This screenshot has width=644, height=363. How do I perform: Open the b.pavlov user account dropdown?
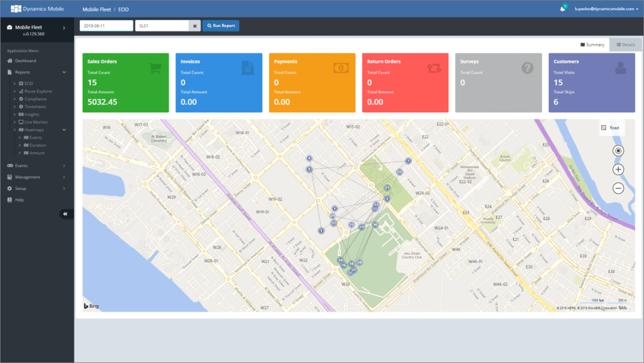tap(606, 9)
